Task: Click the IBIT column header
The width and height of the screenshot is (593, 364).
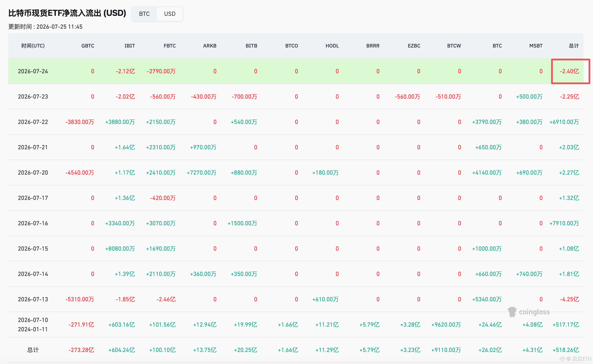Action: coord(130,46)
